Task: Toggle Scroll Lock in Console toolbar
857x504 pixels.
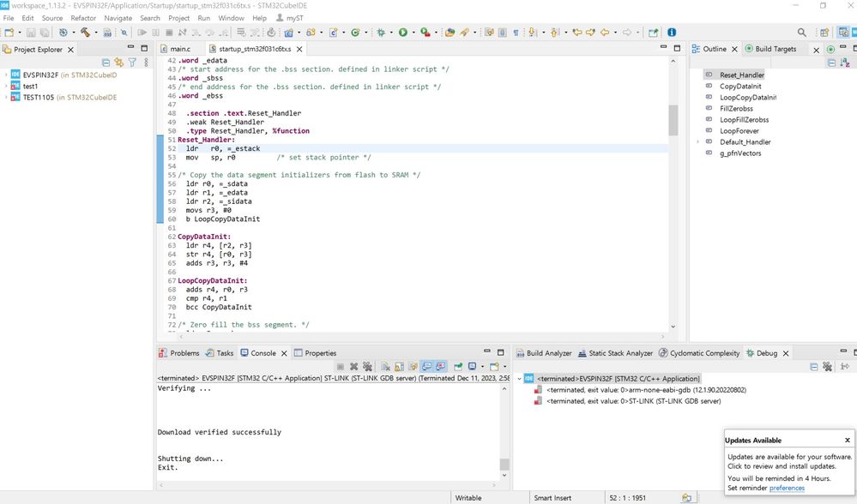Action: coord(400,366)
